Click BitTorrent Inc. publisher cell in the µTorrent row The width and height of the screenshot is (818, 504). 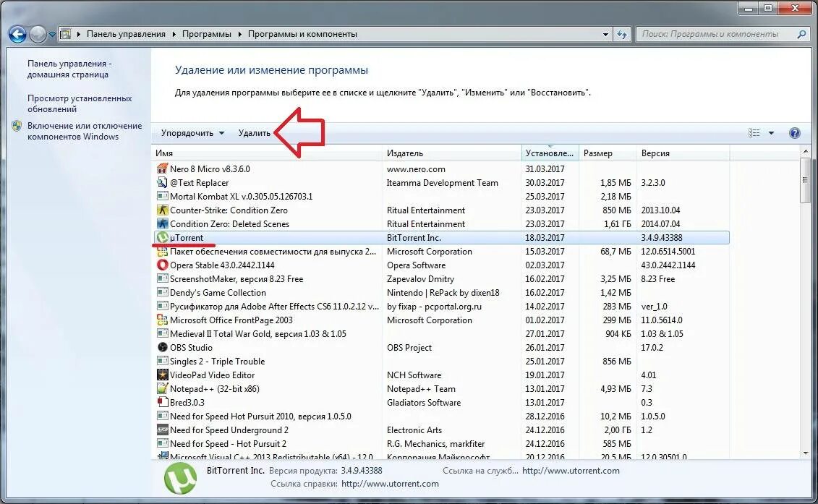click(x=414, y=237)
